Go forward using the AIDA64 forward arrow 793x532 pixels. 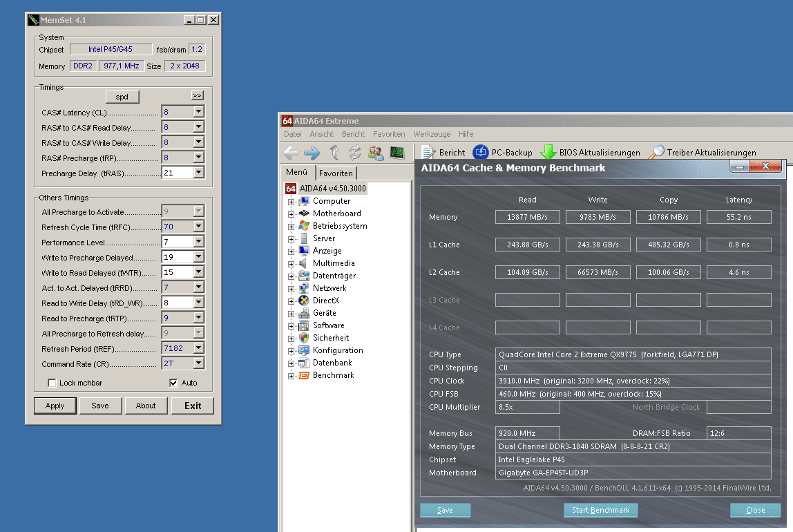pyautogui.click(x=312, y=153)
